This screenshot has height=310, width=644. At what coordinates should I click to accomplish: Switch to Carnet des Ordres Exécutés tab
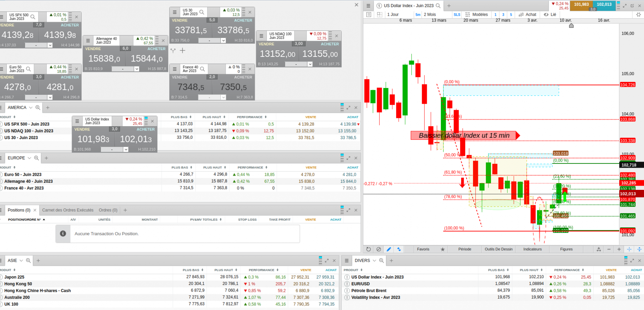[68, 210]
